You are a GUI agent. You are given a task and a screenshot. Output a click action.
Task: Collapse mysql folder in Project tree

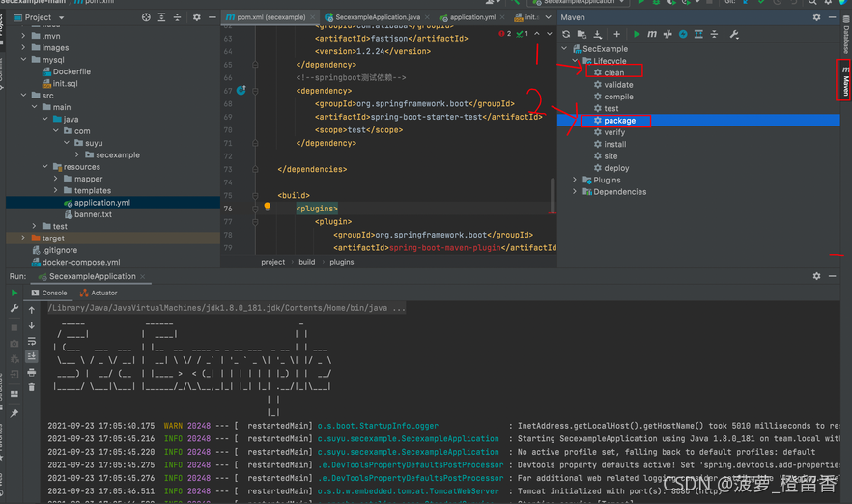pyautogui.click(x=23, y=59)
